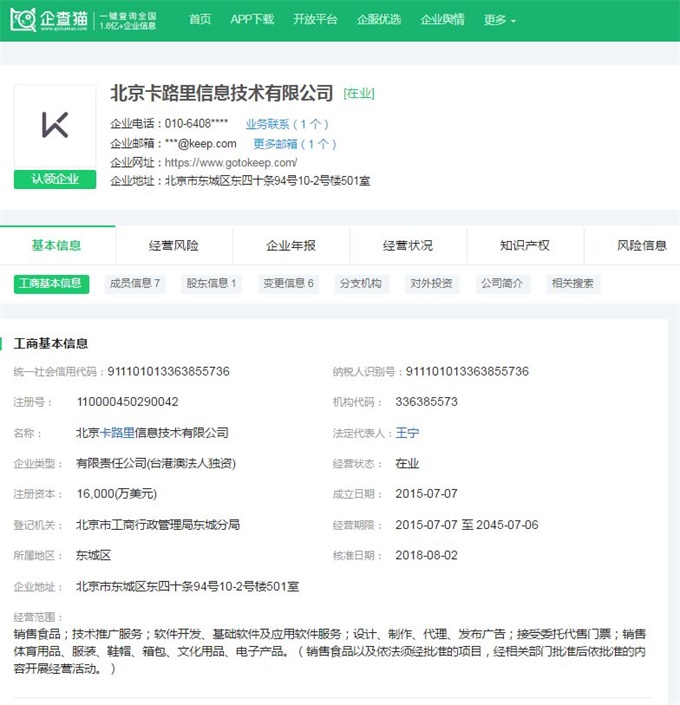Show 更多邮箱 (1个) link
The image size is (680, 705).
click(294, 144)
